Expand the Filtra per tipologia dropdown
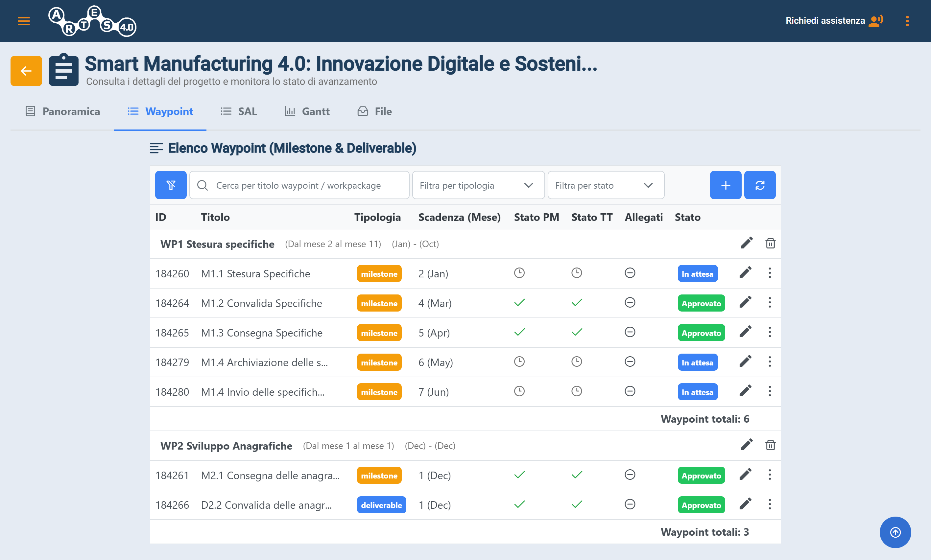The height and width of the screenshot is (560, 931). click(x=478, y=185)
